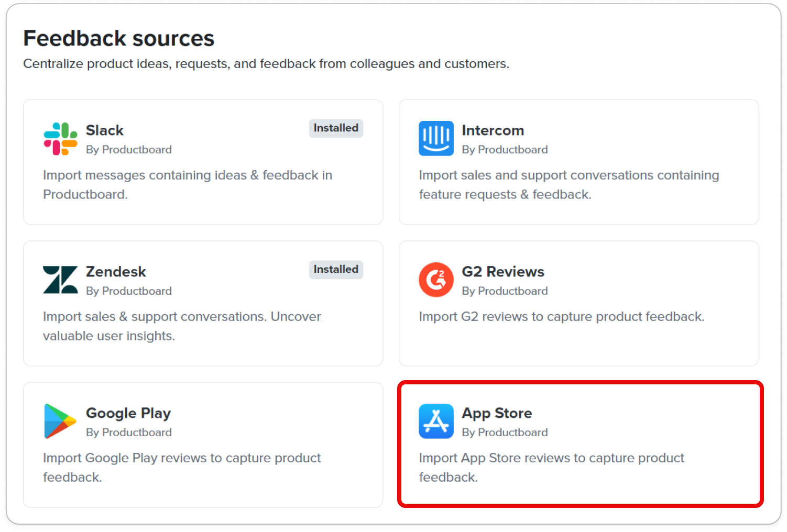The height and width of the screenshot is (532, 787).
Task: Click 'By Productboard' under G2 Reviews
Action: pyautogui.click(x=505, y=291)
